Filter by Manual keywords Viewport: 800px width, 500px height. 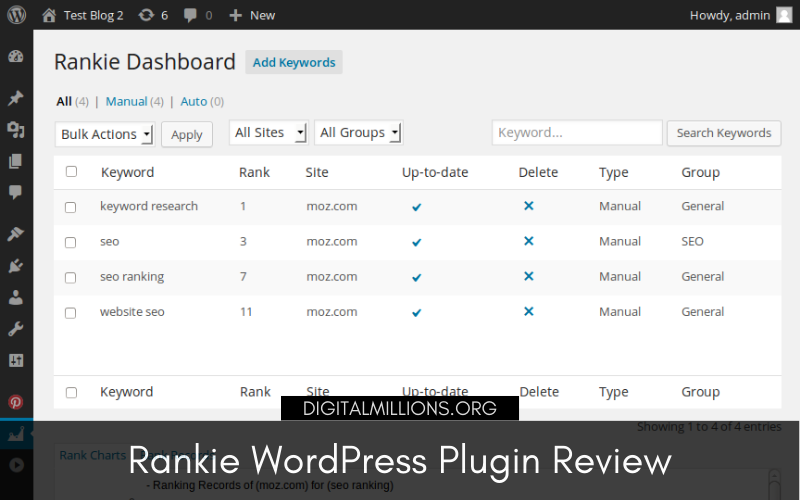(127, 102)
